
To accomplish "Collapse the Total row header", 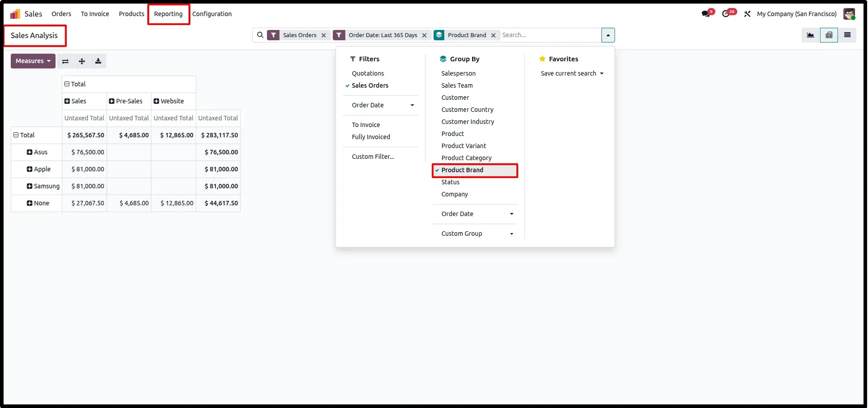I will pyautogui.click(x=24, y=135).
